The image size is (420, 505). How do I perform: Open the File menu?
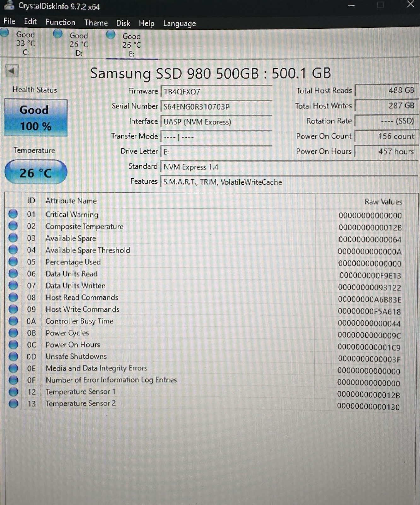[x=9, y=21]
